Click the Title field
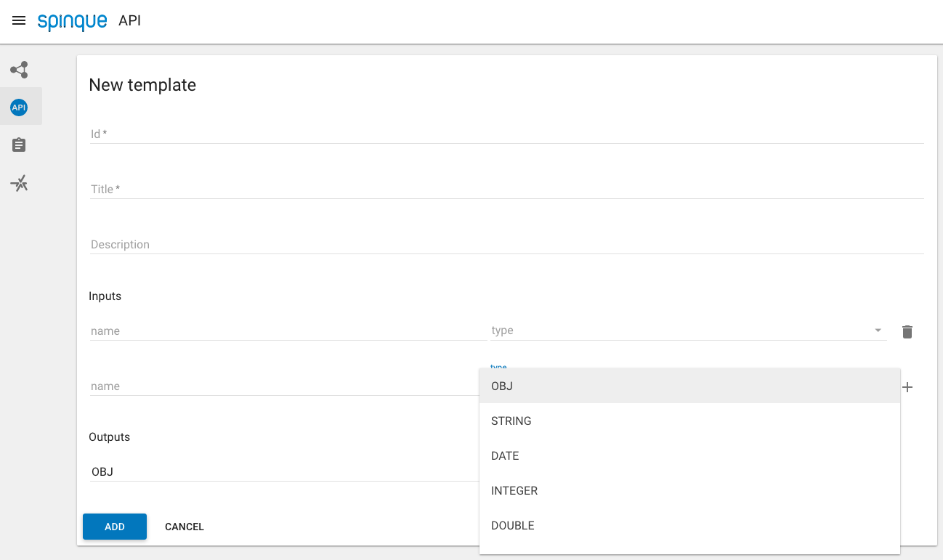943x560 pixels. pyautogui.click(x=506, y=189)
